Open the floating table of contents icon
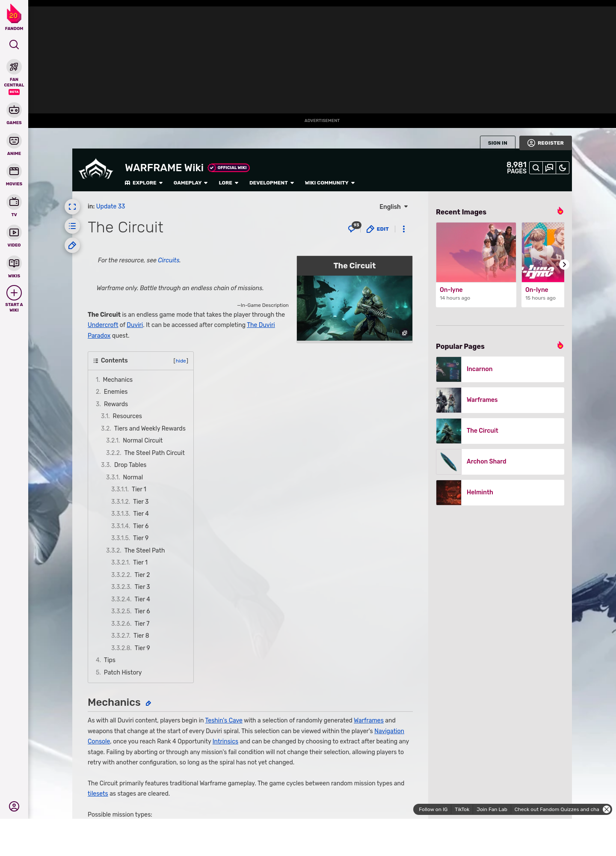 coord(72,226)
